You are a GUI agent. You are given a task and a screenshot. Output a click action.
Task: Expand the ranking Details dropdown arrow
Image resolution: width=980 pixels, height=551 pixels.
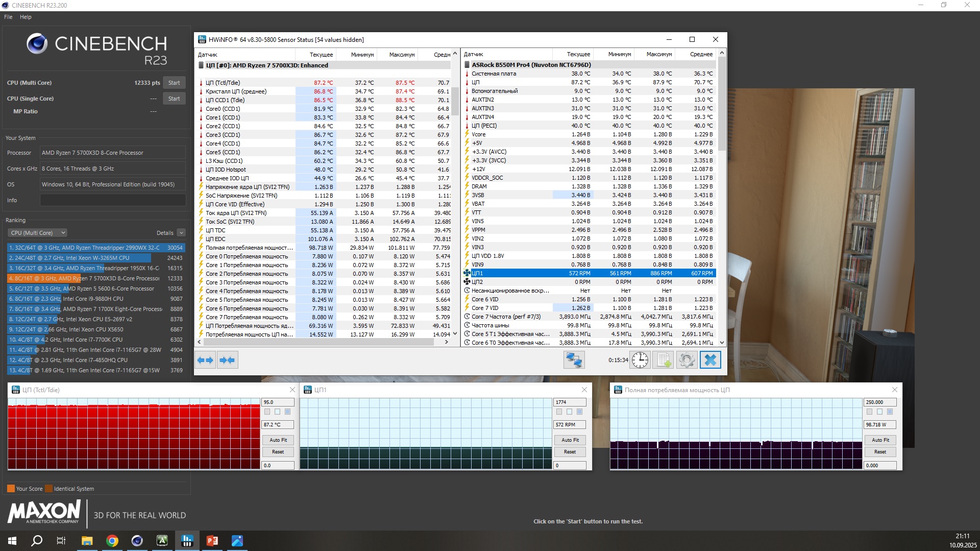[x=181, y=233]
